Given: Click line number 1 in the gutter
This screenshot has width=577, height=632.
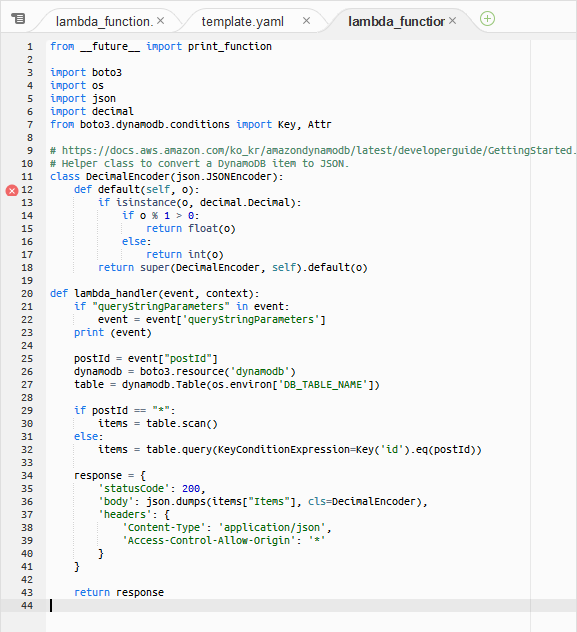Looking at the screenshot, I should pos(30,47).
